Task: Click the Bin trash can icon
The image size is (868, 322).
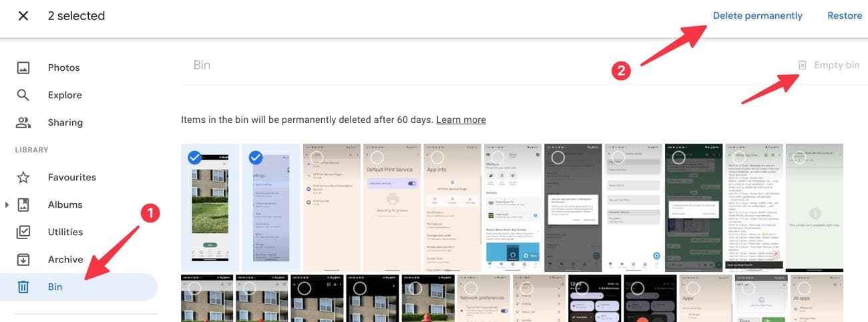Action: (23, 287)
